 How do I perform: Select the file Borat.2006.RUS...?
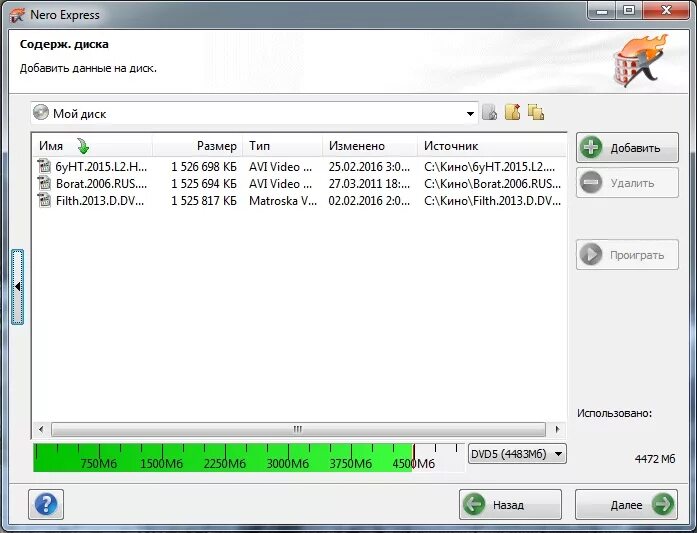pos(101,184)
